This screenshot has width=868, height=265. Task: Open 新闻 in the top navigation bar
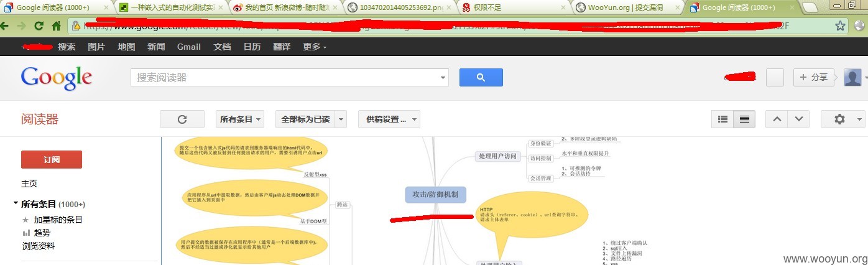[x=156, y=47]
